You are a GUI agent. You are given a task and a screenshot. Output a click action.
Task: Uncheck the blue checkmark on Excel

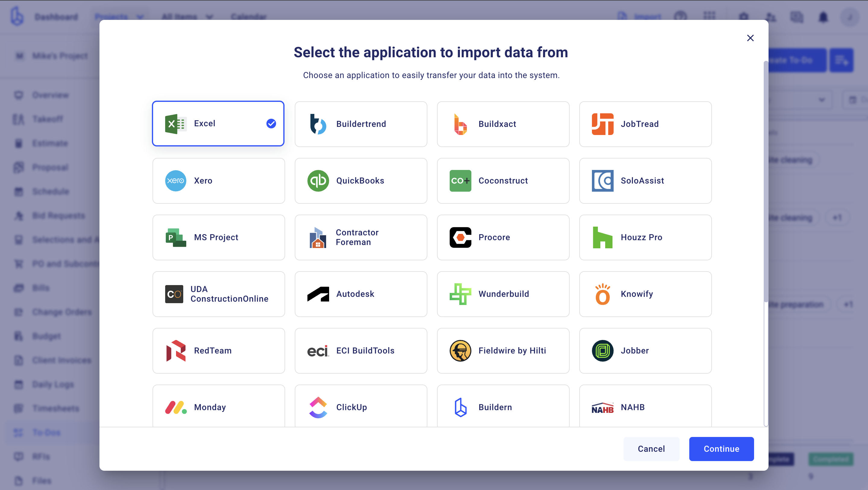[271, 124]
